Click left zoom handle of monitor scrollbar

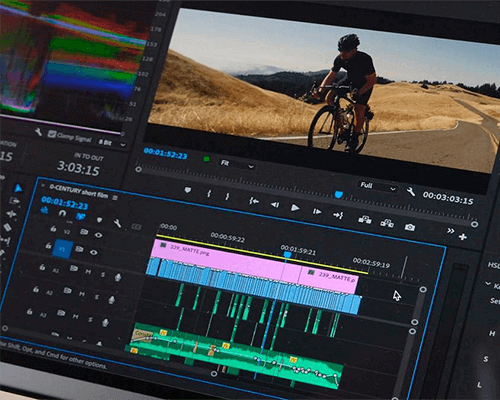pos(138,169)
